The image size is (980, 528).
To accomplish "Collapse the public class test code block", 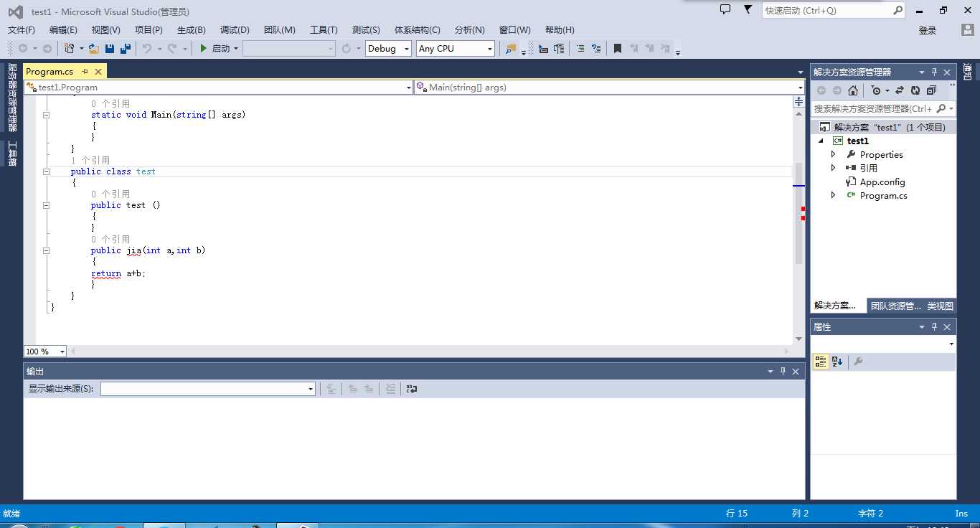I will [x=46, y=171].
